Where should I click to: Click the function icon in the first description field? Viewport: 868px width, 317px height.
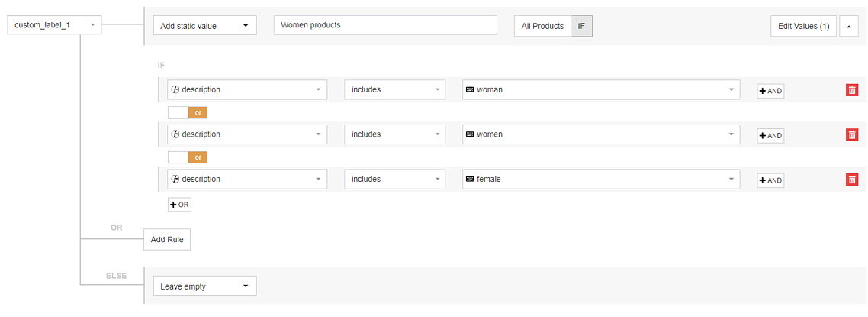176,90
